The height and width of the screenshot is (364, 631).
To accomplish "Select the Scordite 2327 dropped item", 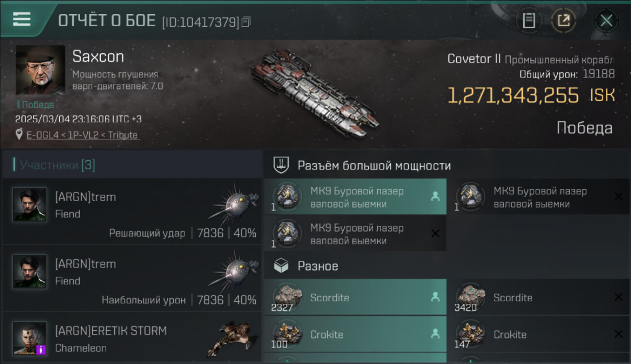I will tap(355, 298).
